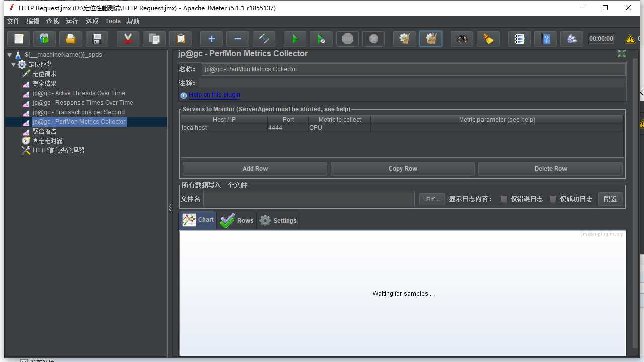
Task: Open Search with the binoculars icon
Action: tap(462, 39)
